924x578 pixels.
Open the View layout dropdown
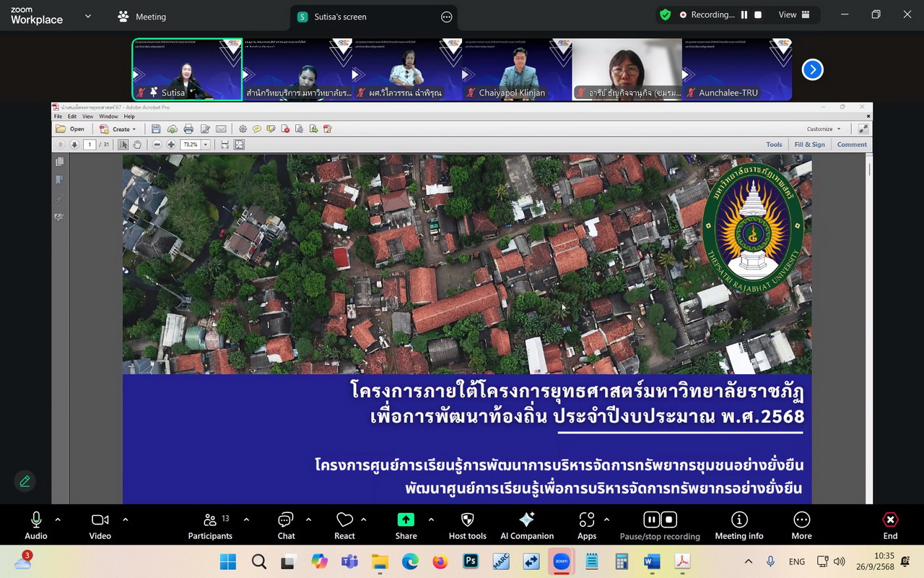[794, 14]
